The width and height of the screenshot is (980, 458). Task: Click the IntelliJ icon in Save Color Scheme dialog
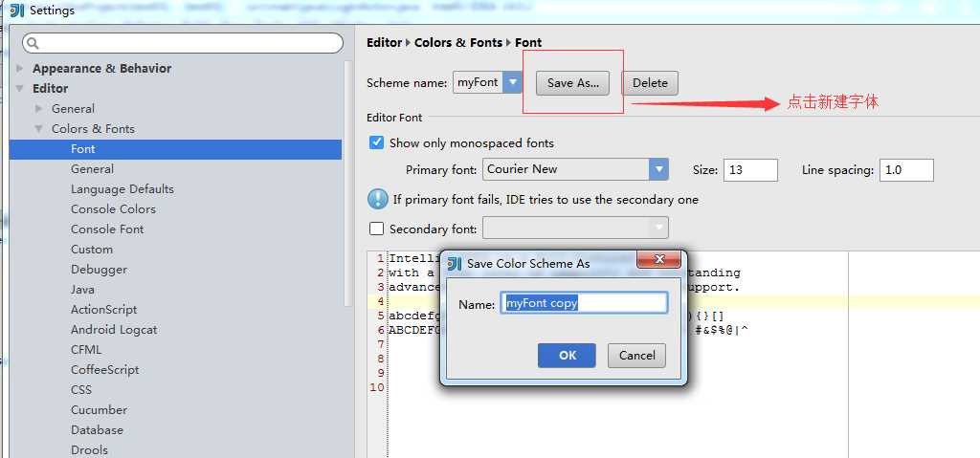tap(455, 264)
